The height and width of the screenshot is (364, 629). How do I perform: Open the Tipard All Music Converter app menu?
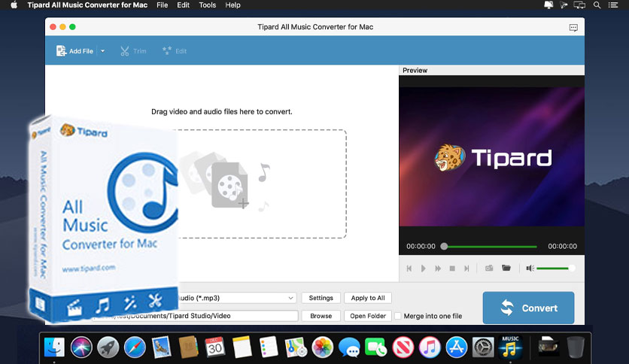(x=87, y=5)
